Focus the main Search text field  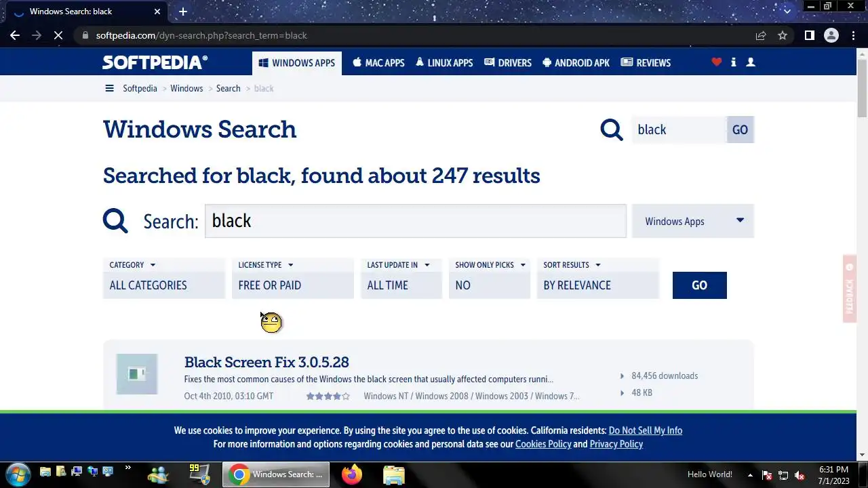pyautogui.click(x=416, y=221)
